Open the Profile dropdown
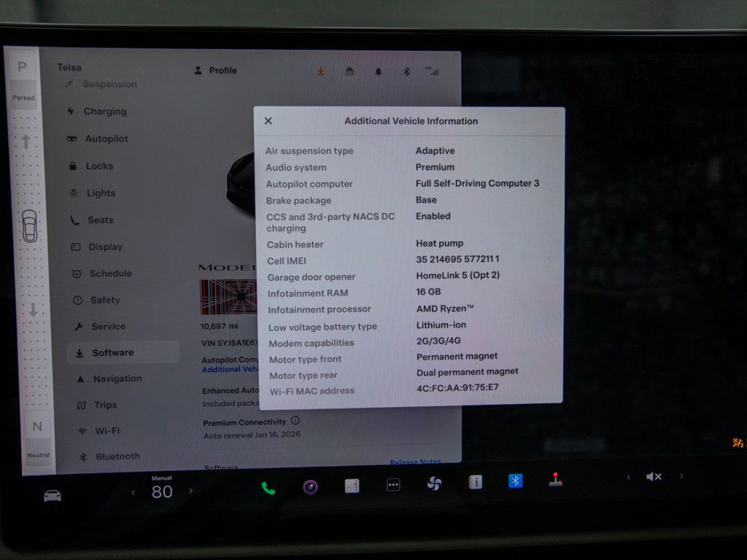The width and height of the screenshot is (747, 560). (216, 71)
